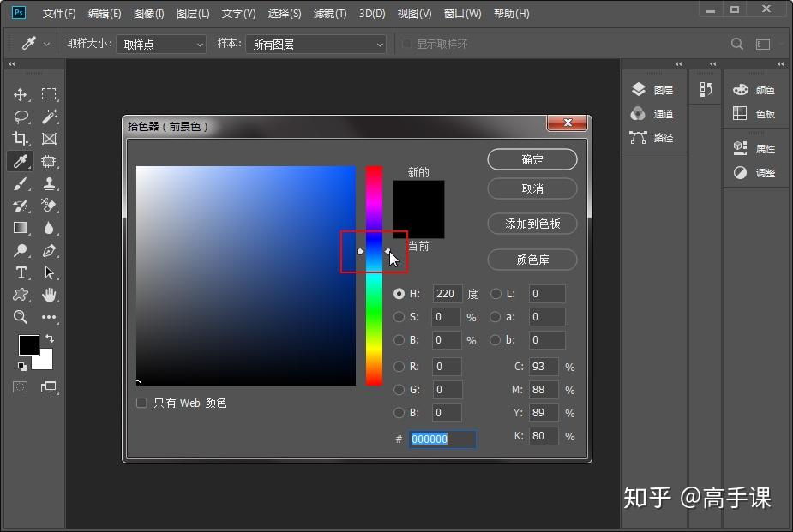Open the Paths panel
Viewport: 793px width, 532px height.
(652, 137)
